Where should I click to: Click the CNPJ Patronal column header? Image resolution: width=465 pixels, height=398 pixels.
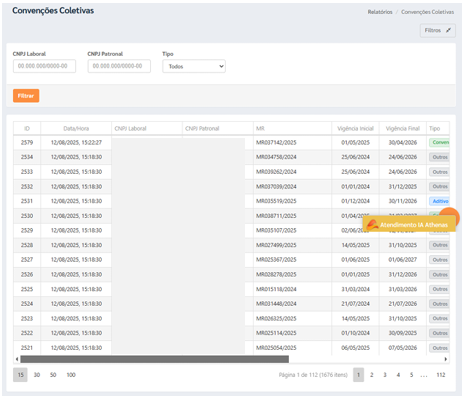(218, 128)
